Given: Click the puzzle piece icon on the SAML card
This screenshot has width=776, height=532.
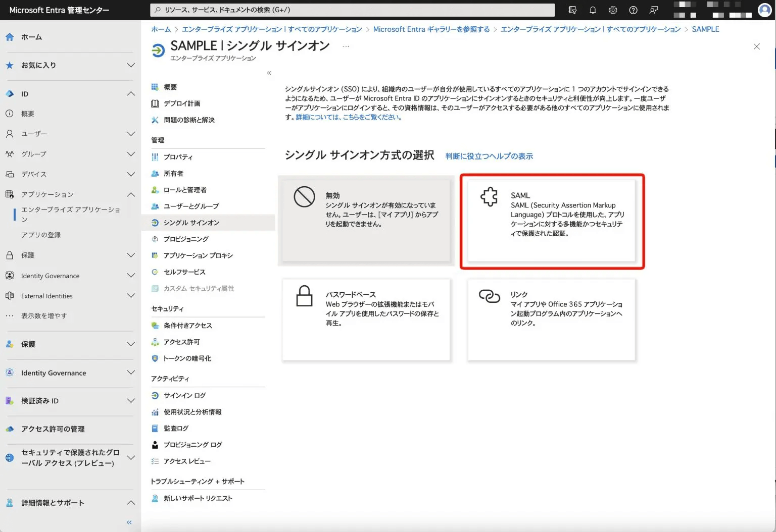Looking at the screenshot, I should 489,196.
